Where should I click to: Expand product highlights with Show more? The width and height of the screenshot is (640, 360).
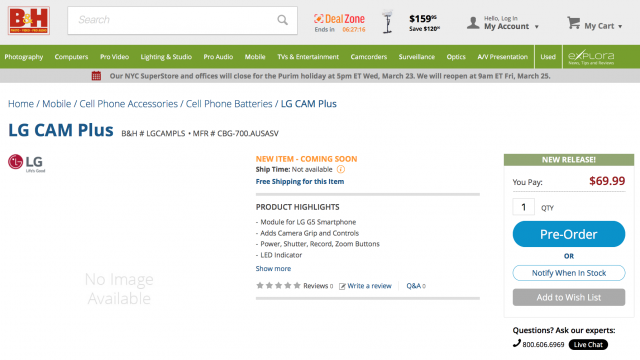point(273,269)
